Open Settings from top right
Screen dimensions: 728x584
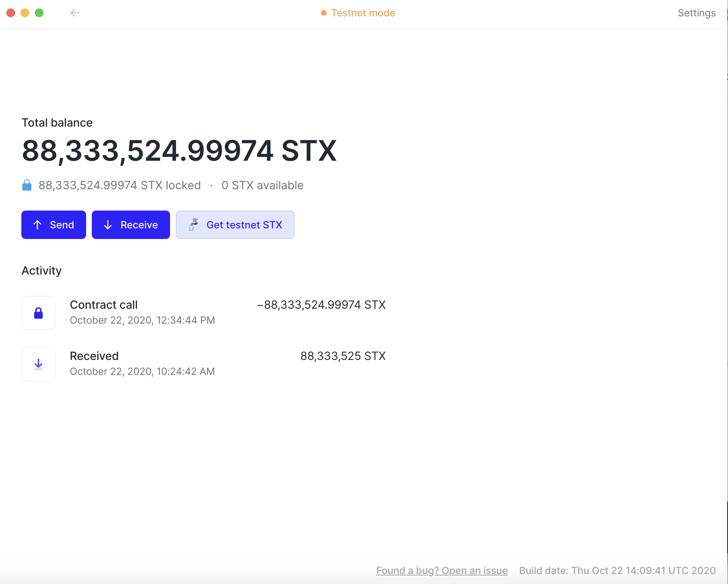696,13
